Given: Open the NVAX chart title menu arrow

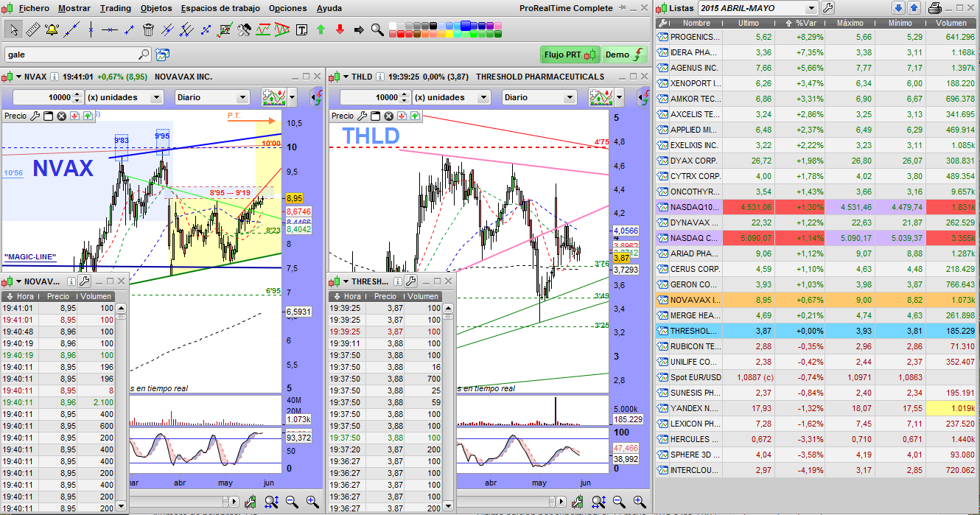Looking at the screenshot, I should coord(18,77).
